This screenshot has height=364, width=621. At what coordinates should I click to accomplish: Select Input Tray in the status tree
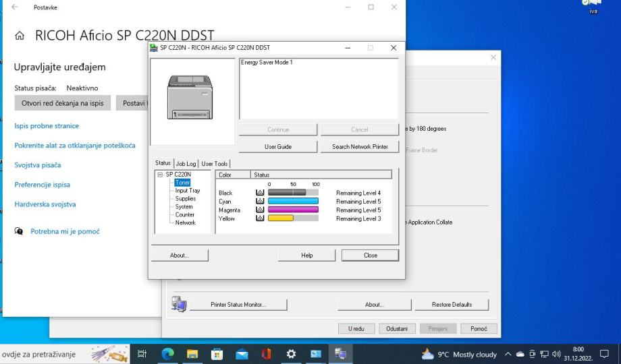[x=187, y=191]
